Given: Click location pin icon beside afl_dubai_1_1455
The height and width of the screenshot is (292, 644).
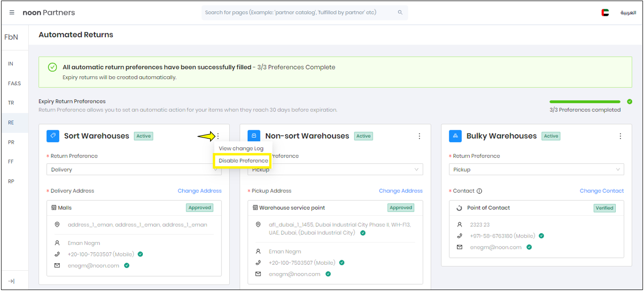Looking at the screenshot, I should click(258, 225).
